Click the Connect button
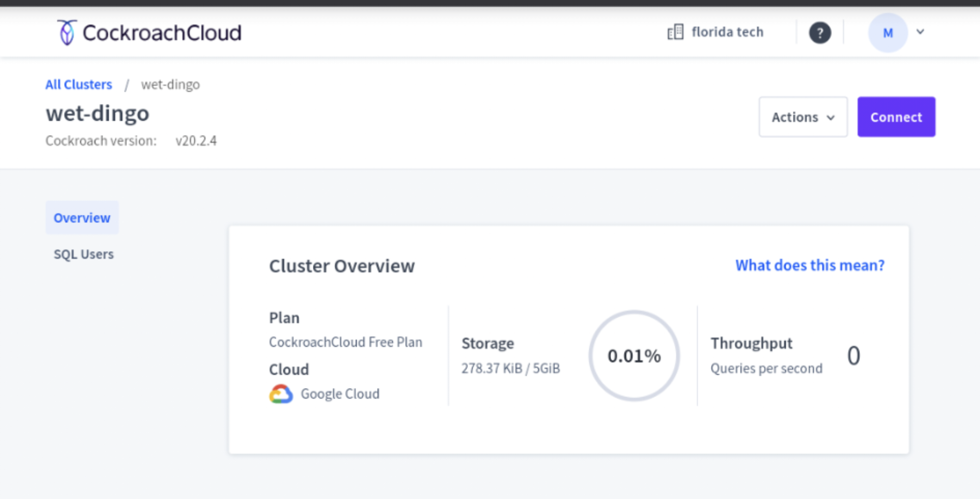The height and width of the screenshot is (499, 980). 896,117
